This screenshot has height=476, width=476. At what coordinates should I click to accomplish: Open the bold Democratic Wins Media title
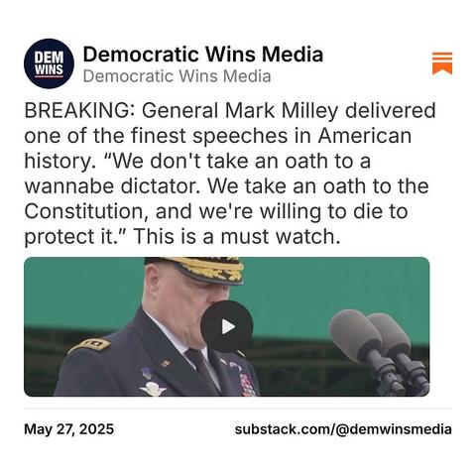coord(202,55)
